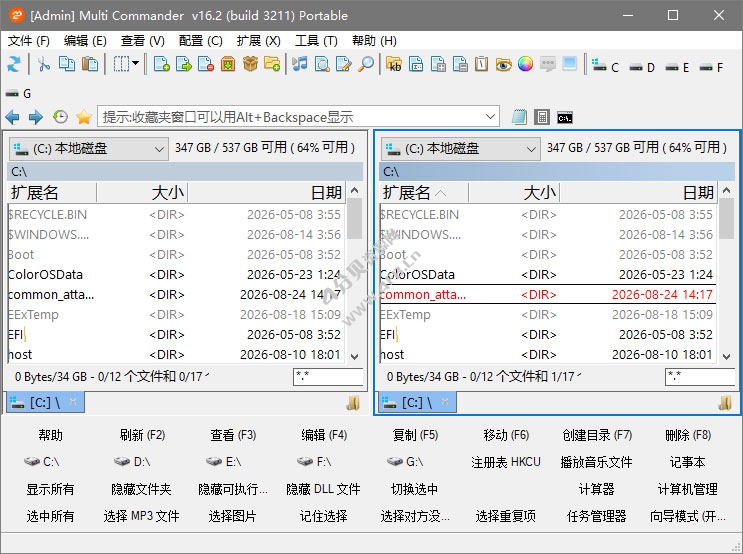743x554 pixels.
Task: Open the command prompt console icon
Action: tap(564, 117)
